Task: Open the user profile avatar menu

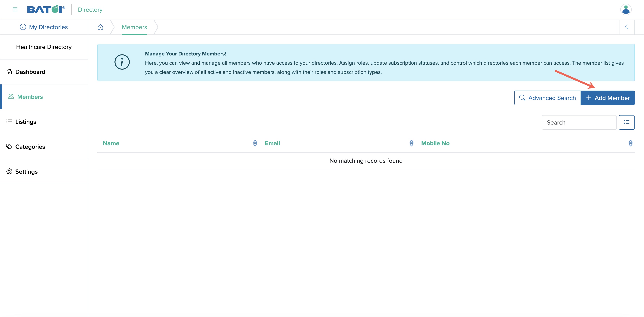Action: pos(626,10)
